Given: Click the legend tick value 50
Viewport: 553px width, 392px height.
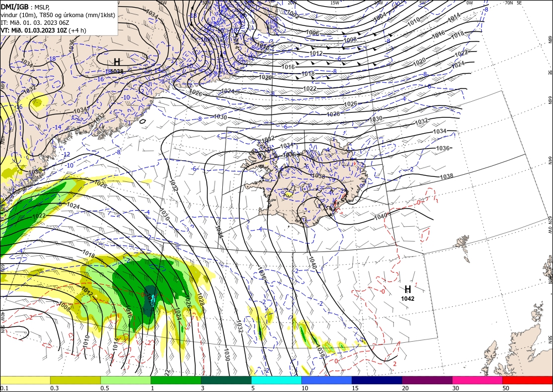Looking at the screenshot, I should point(506,388).
